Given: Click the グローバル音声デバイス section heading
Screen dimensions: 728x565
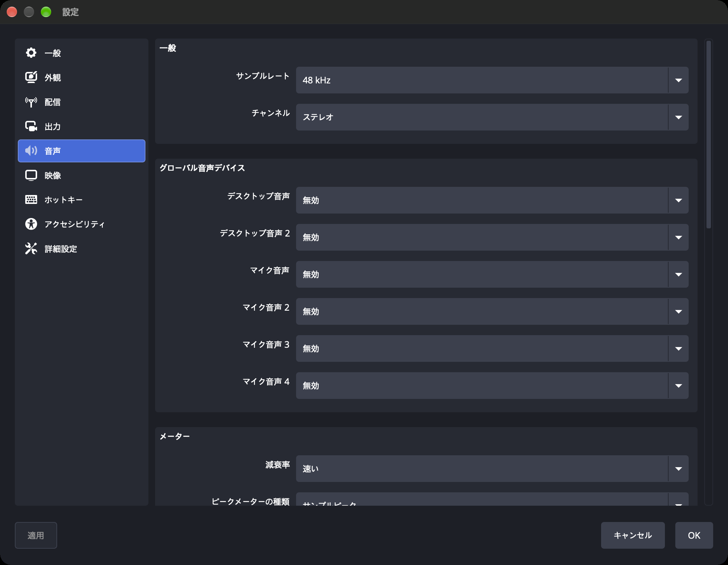Looking at the screenshot, I should (x=202, y=168).
